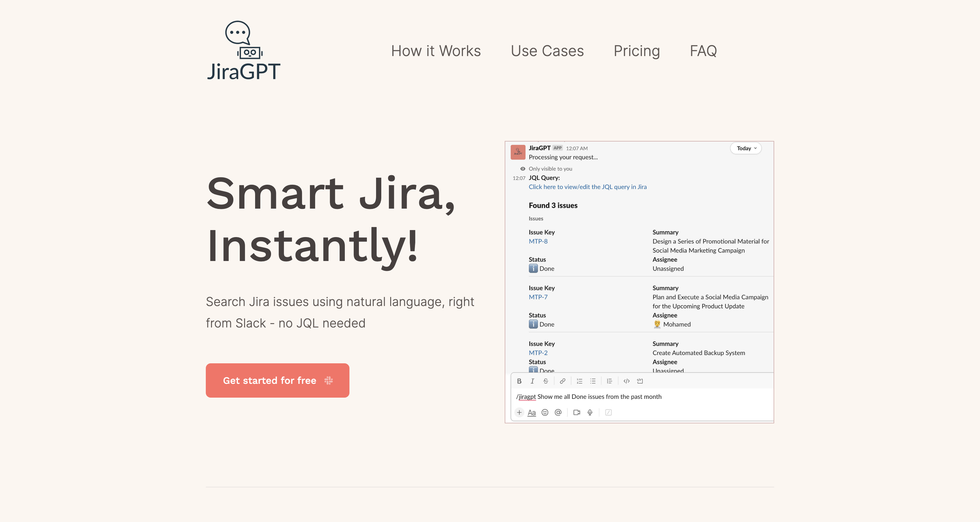This screenshot has width=980, height=522.
Task: Click the insert Link icon
Action: pyautogui.click(x=562, y=381)
